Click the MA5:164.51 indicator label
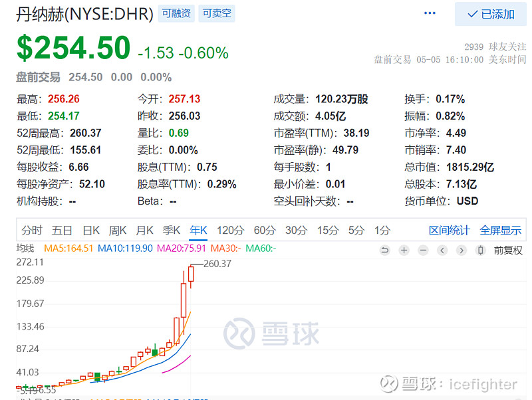Screen dimensions: 532x400 68,249
